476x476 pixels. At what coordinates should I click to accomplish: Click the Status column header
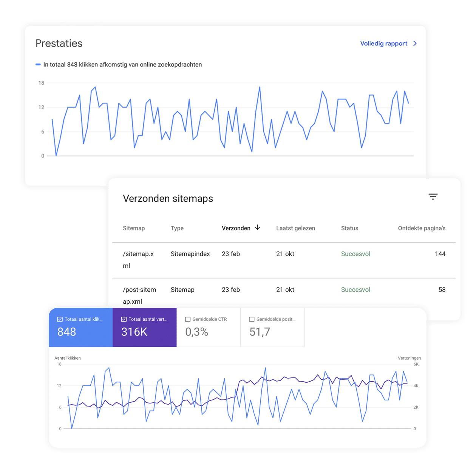pyautogui.click(x=349, y=228)
